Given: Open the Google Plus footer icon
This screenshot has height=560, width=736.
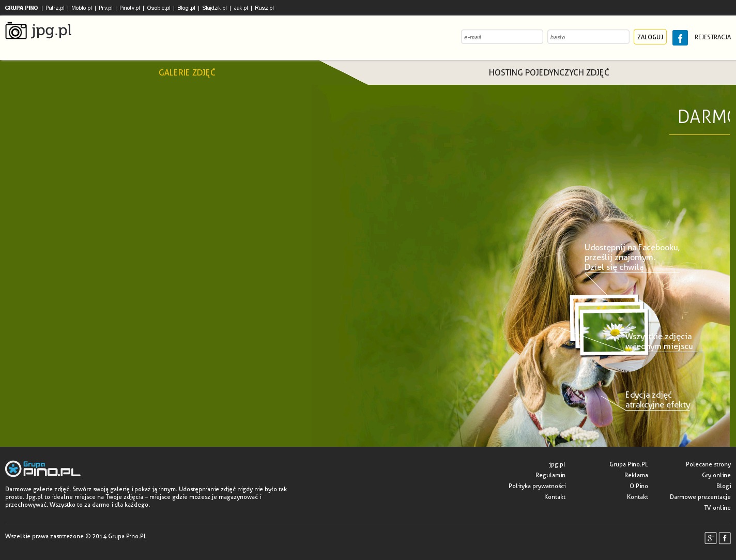Looking at the screenshot, I should click(x=711, y=538).
